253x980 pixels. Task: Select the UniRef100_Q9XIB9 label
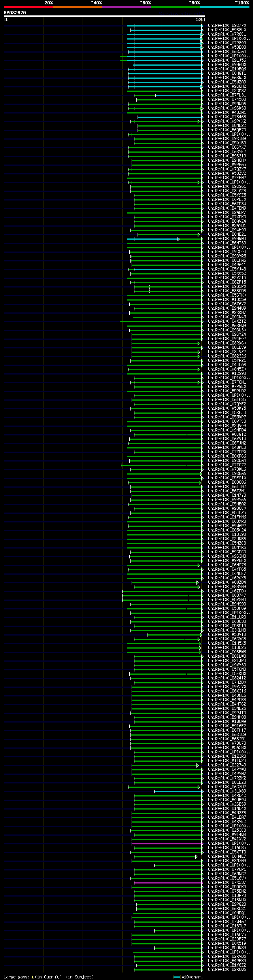pos(227,139)
